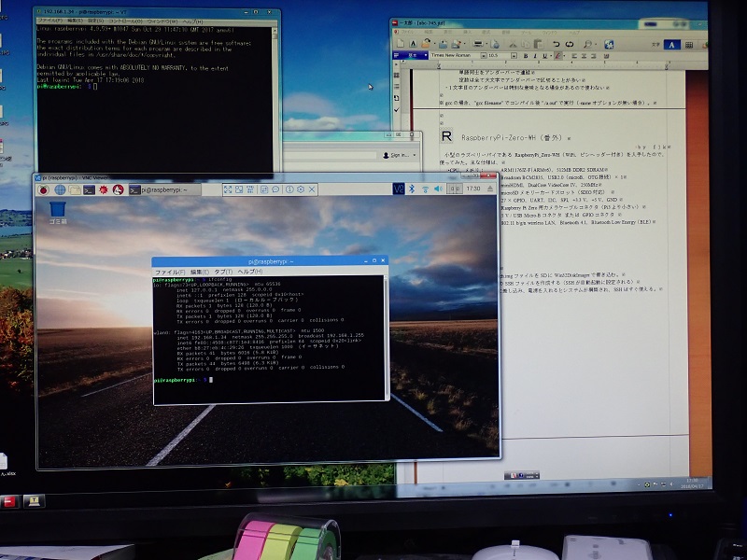Image resolution: width=747 pixels, height=560 pixels.
Task: Click the LXTerminal vertical scrollbar
Action: click(387, 337)
